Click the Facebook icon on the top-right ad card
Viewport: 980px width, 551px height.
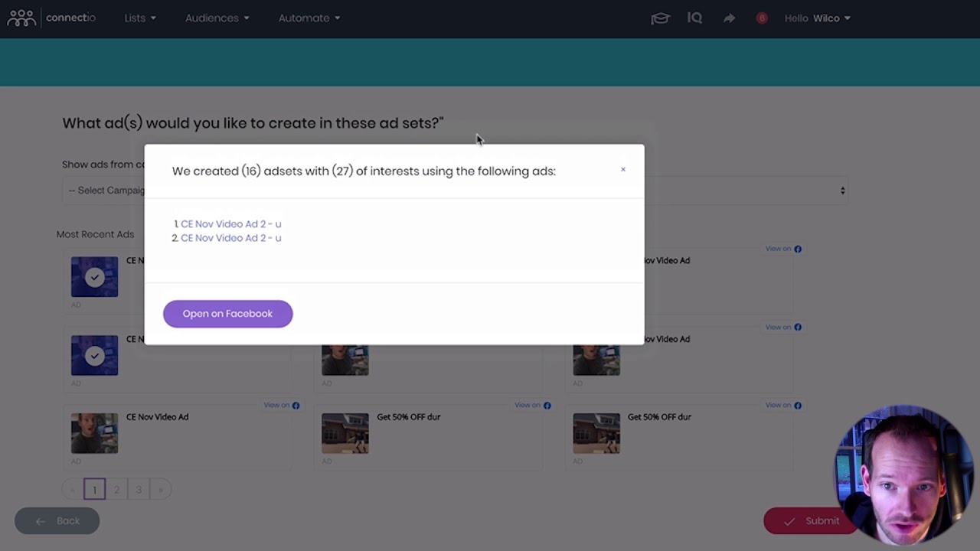pos(798,249)
